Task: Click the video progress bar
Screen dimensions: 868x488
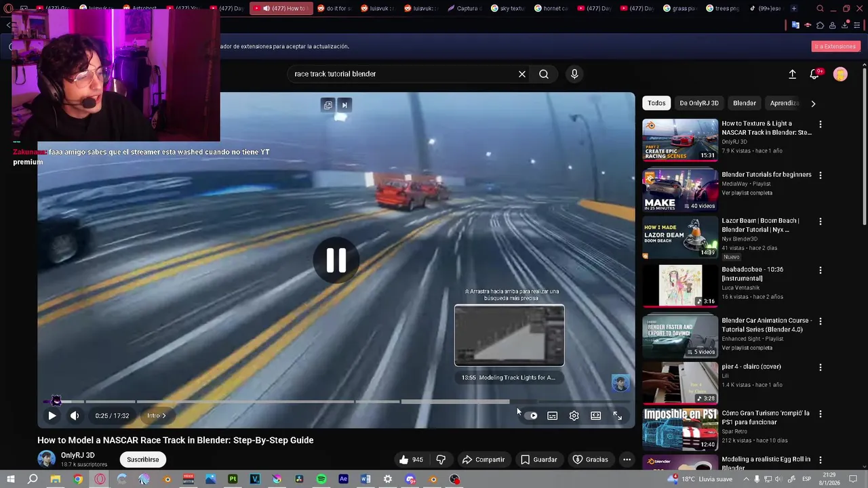Action: click(x=336, y=402)
